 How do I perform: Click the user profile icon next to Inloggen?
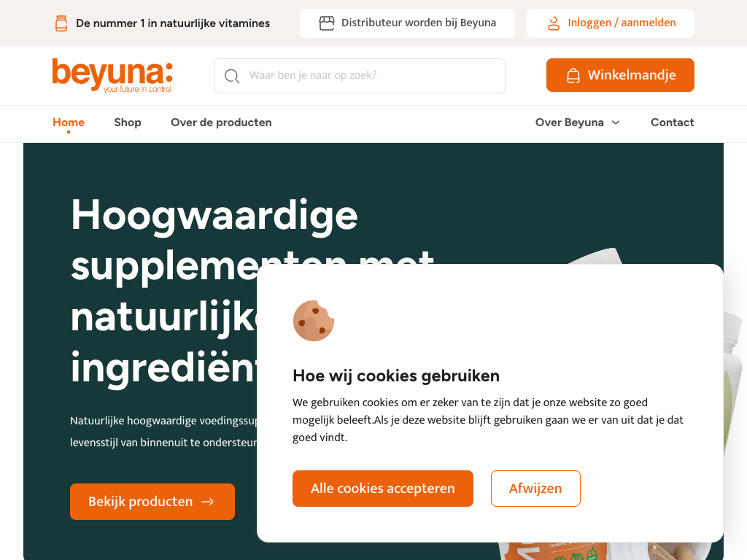[554, 23]
